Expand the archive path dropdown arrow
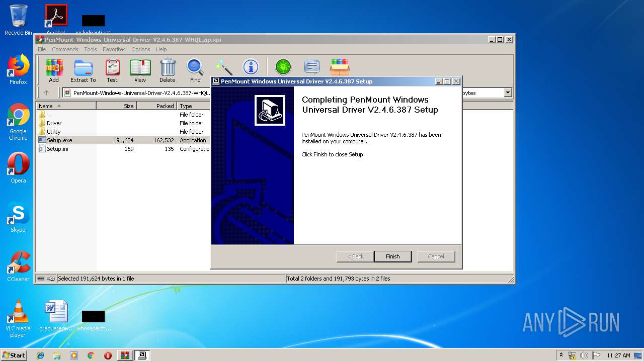Screen dimensions: 644x362 tap(508, 93)
